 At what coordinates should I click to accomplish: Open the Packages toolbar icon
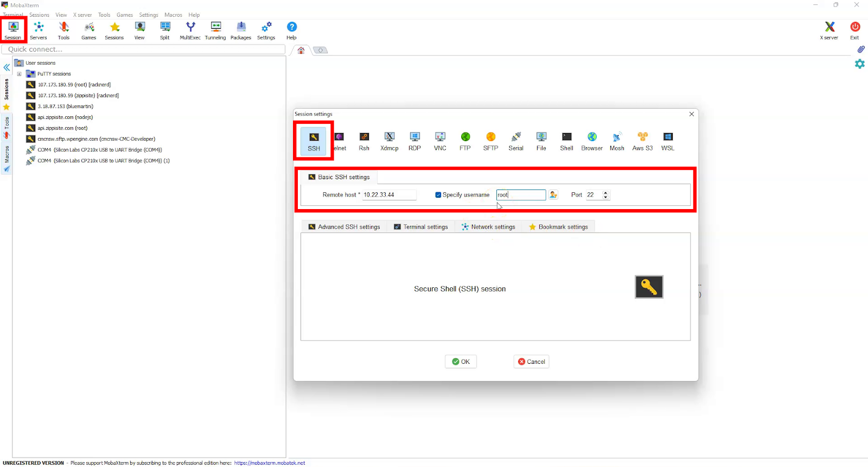click(241, 30)
